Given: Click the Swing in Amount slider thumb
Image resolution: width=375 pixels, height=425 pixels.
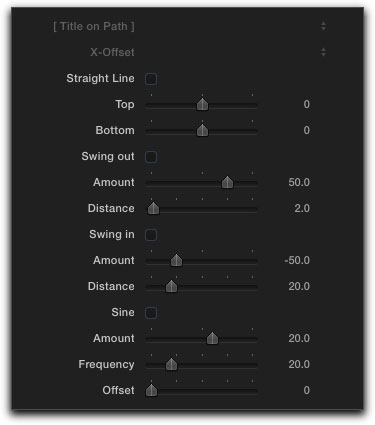Looking at the screenshot, I should [x=176, y=261].
